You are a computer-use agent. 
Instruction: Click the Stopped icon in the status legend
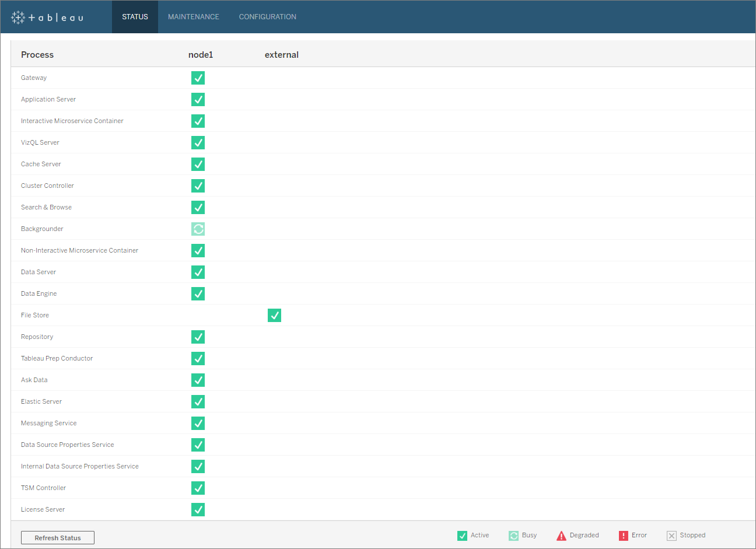click(671, 535)
